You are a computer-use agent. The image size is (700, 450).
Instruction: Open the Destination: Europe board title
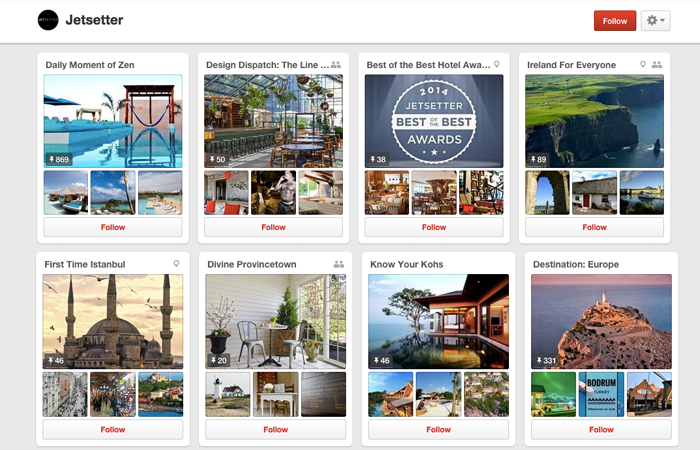(576, 264)
